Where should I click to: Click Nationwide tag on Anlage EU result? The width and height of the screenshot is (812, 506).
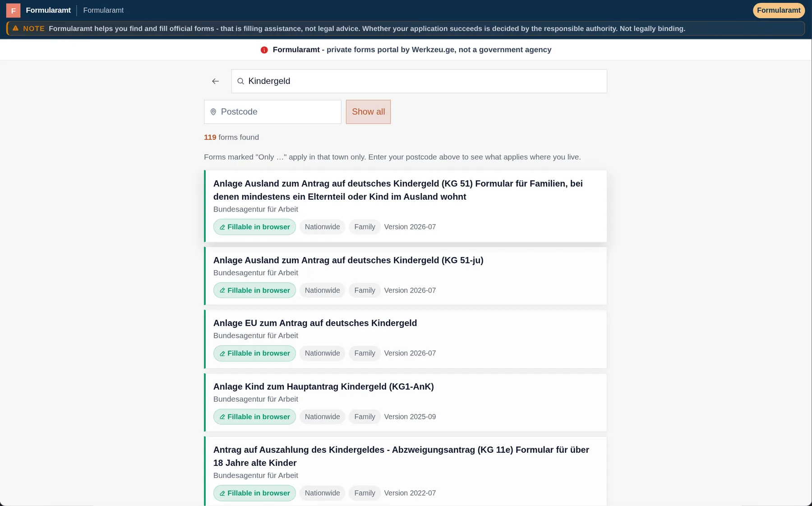(322, 354)
